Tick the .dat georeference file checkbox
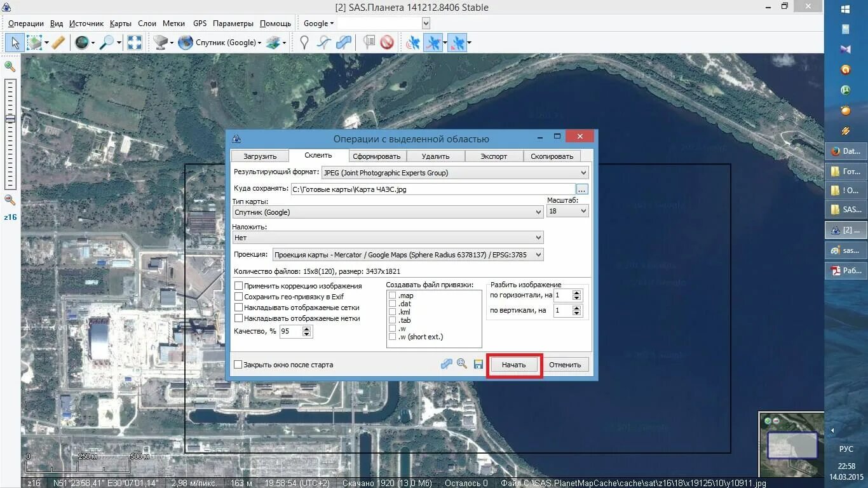868x488 pixels. tap(392, 304)
